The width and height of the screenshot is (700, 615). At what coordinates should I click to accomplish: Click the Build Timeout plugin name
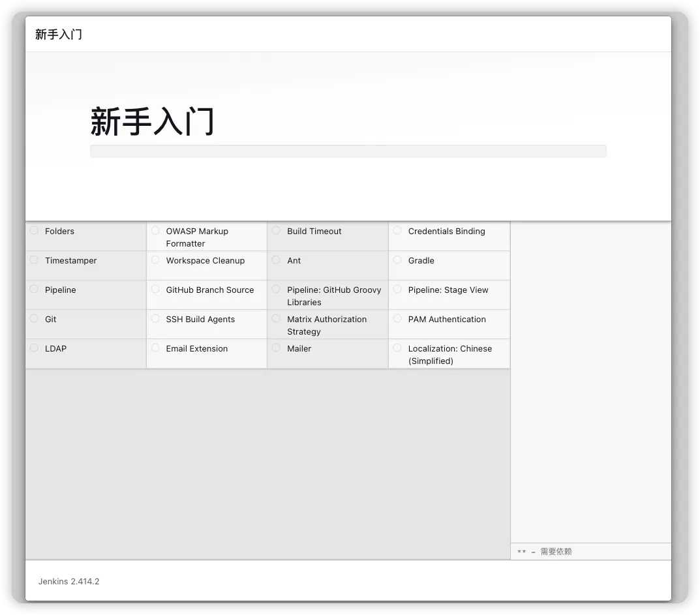click(314, 231)
